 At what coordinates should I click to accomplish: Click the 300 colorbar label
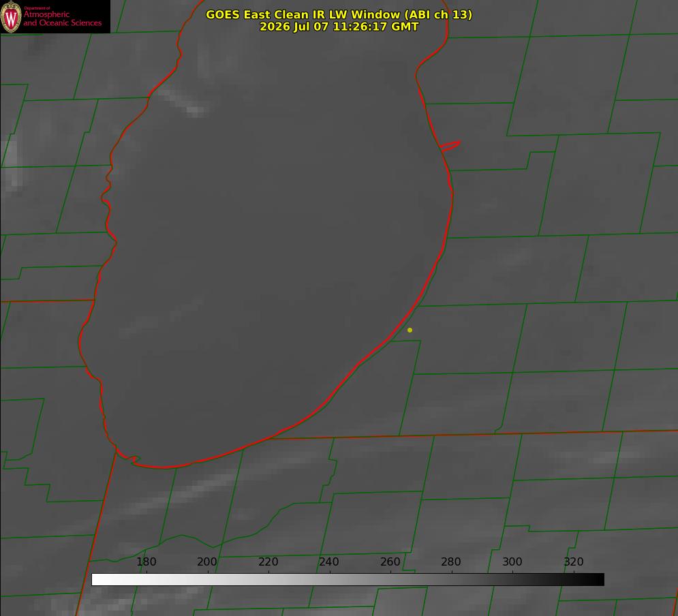pos(512,561)
